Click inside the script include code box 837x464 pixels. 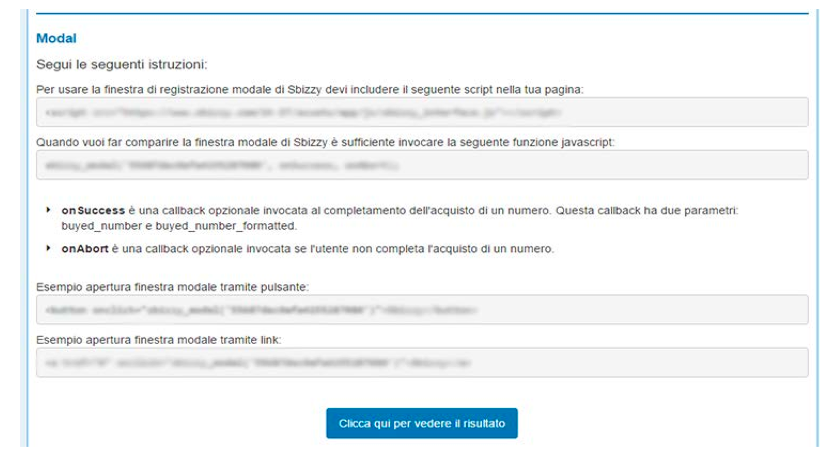[421, 112]
